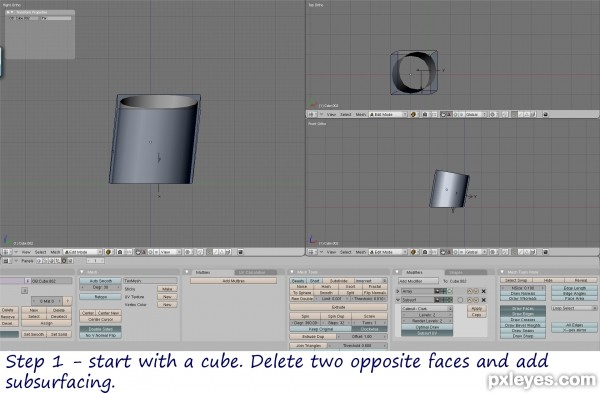
Task: Move the Subsurf modifier down in stack
Action: 476,300
